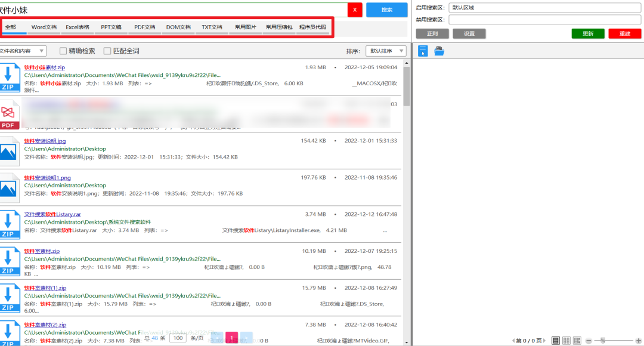Select the PDF文档 filter tab

[144, 27]
